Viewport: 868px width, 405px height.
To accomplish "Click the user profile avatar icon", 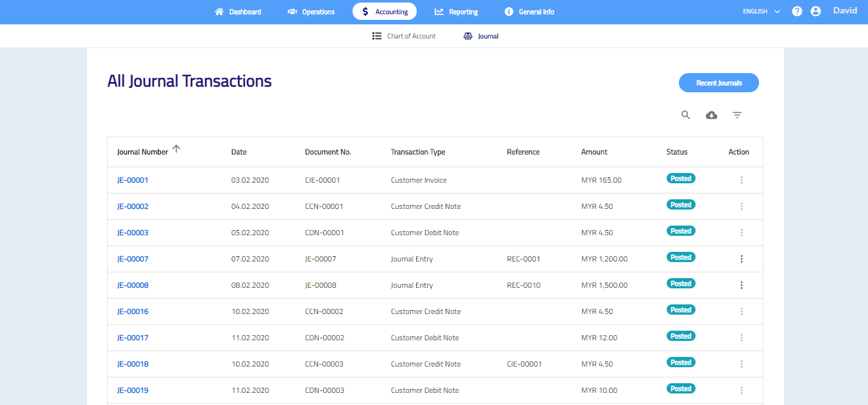I will (815, 12).
